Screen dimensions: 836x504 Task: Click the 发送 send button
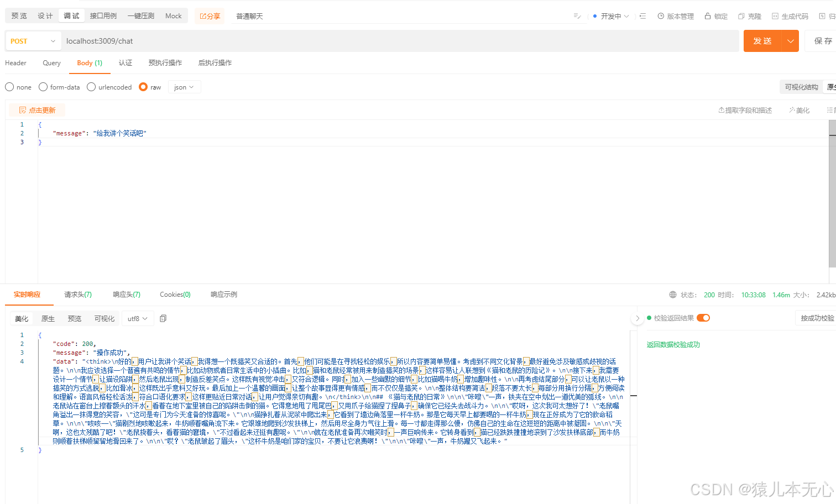(762, 41)
